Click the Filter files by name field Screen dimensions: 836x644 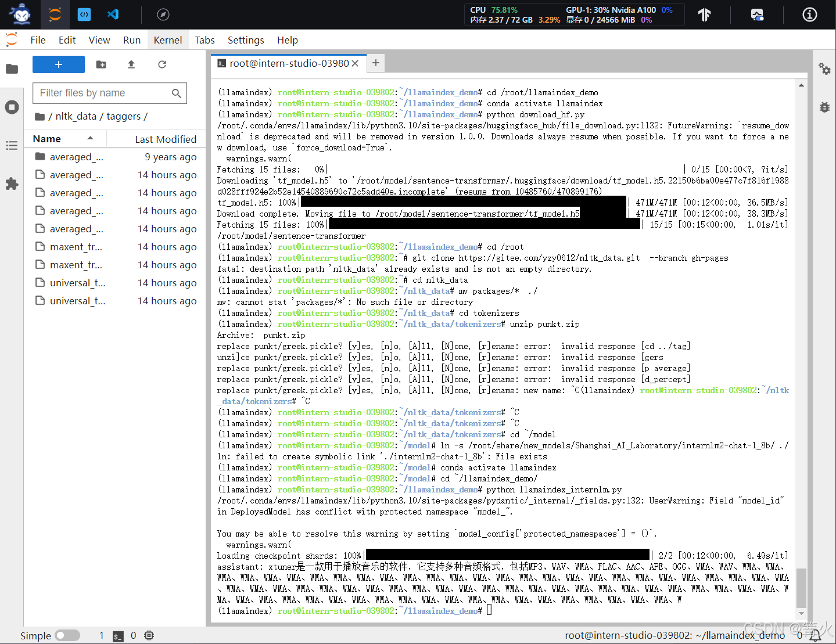[102, 93]
